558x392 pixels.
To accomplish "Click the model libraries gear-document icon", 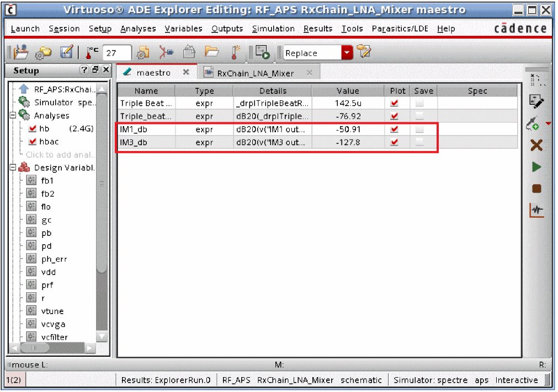I will [x=143, y=53].
